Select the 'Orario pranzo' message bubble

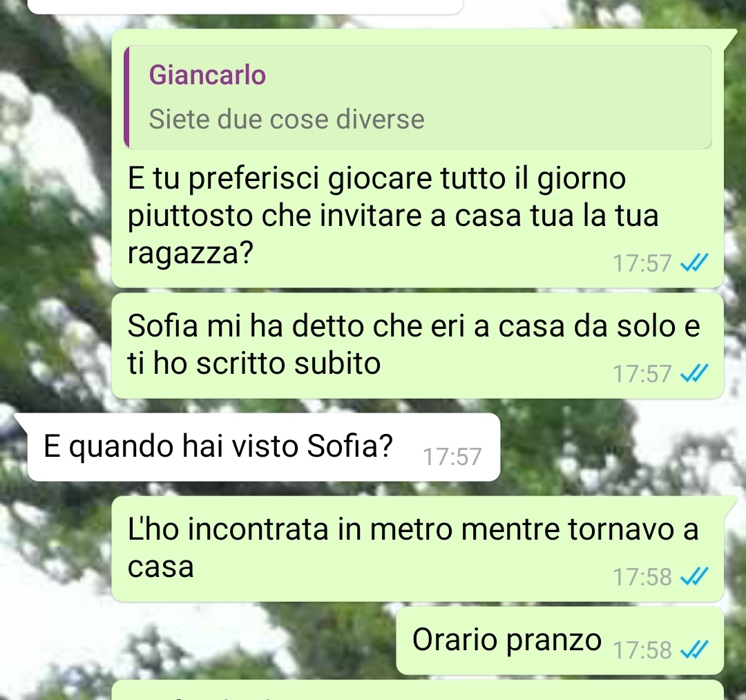pos(560,641)
